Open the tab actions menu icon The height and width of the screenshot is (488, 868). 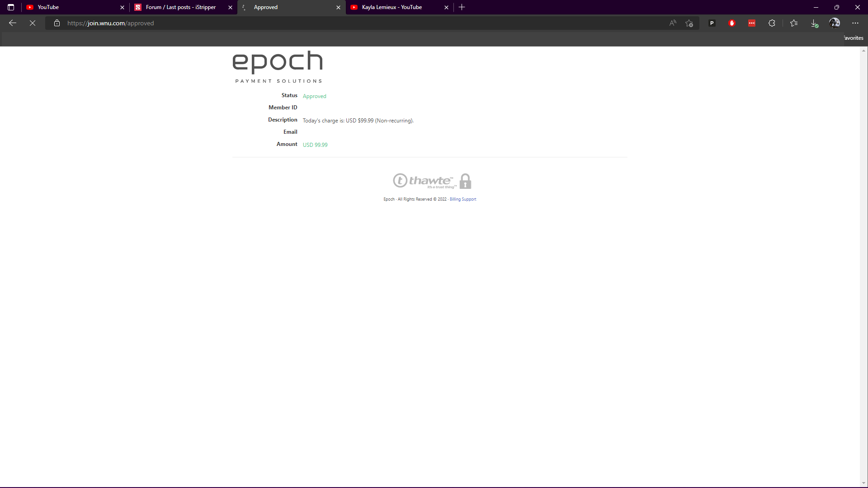(x=11, y=7)
